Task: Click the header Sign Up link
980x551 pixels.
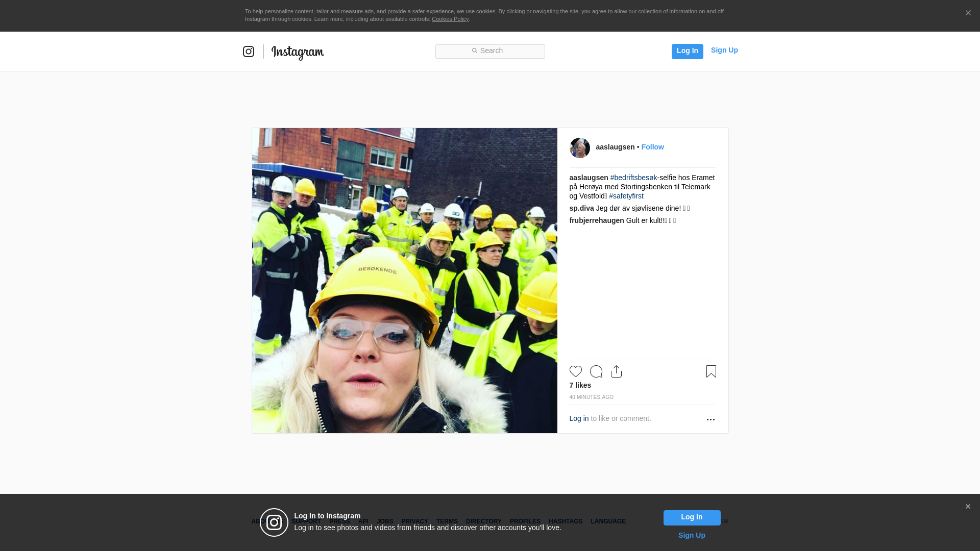Action: click(x=724, y=50)
